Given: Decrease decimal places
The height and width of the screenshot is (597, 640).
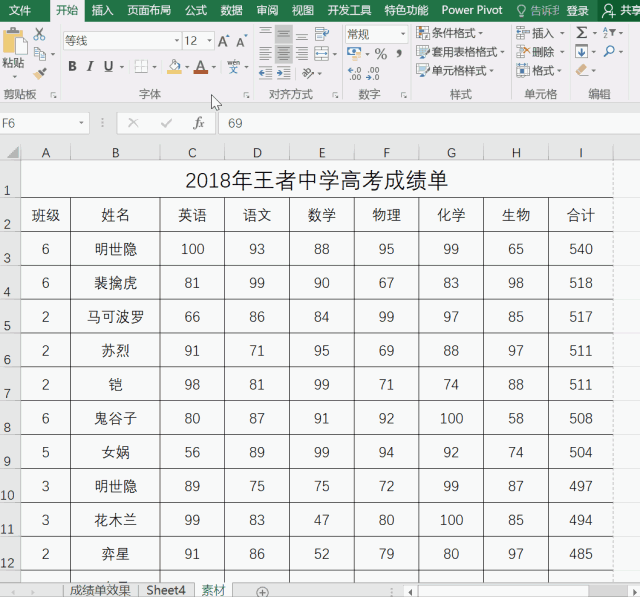Looking at the screenshot, I should tap(373, 73).
